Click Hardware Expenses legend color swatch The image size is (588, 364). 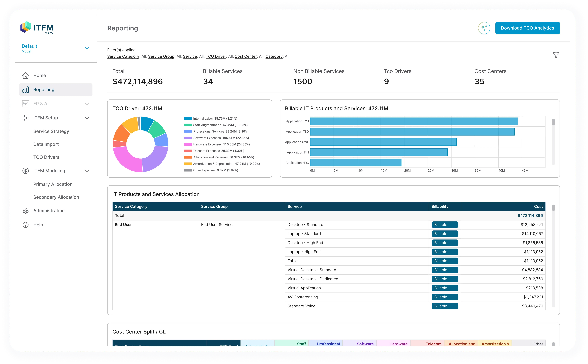tap(188, 144)
